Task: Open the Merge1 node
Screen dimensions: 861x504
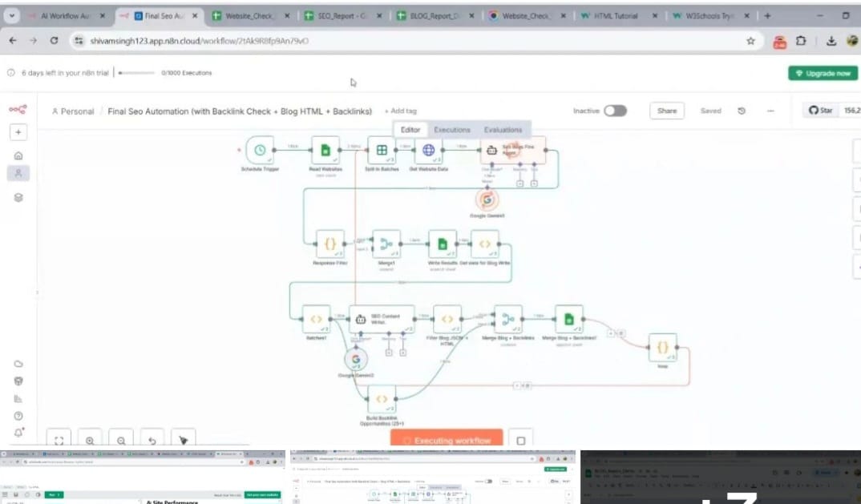Action: pyautogui.click(x=386, y=244)
